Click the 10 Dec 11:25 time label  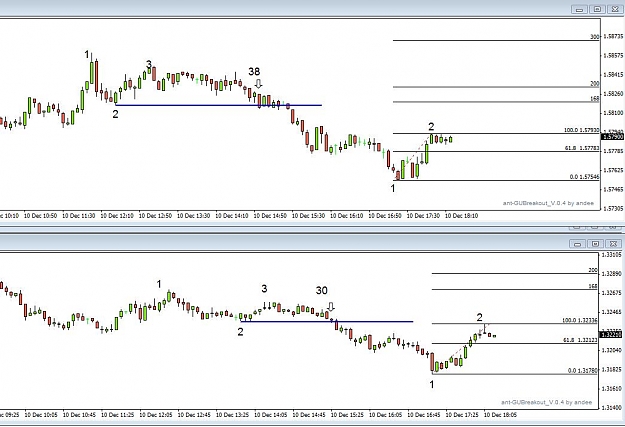(118, 415)
